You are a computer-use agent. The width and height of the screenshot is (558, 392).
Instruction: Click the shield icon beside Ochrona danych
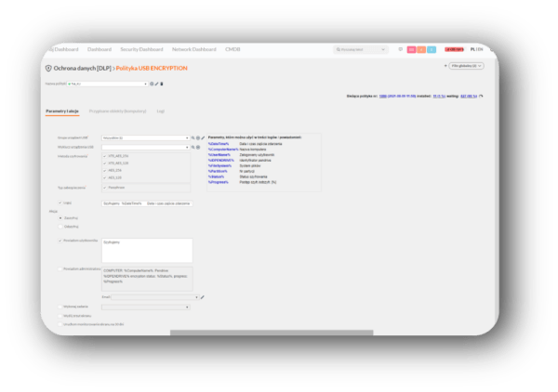48,68
